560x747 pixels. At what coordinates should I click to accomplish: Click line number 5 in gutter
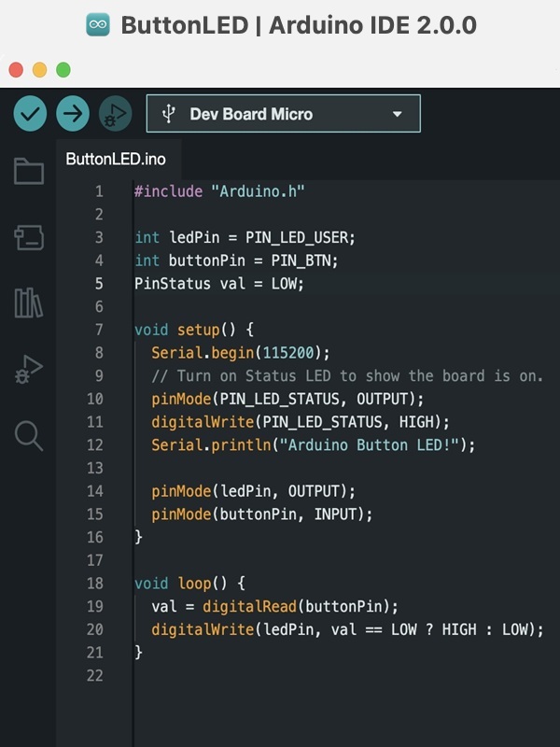pyautogui.click(x=99, y=284)
